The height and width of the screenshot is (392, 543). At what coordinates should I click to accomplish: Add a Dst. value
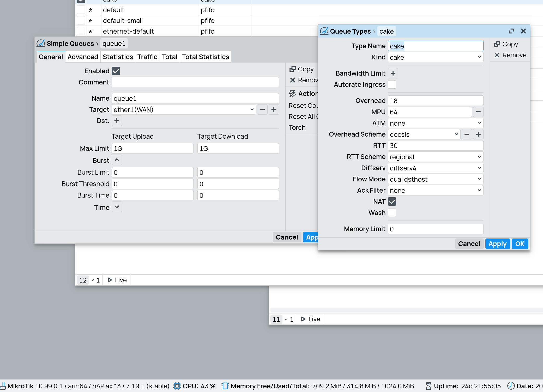click(x=117, y=121)
